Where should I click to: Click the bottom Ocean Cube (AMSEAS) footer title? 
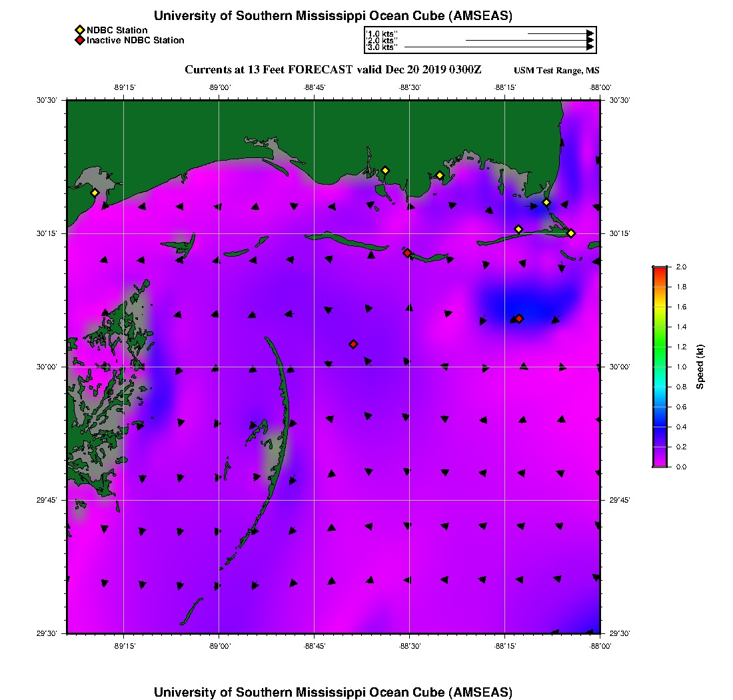coord(333,691)
